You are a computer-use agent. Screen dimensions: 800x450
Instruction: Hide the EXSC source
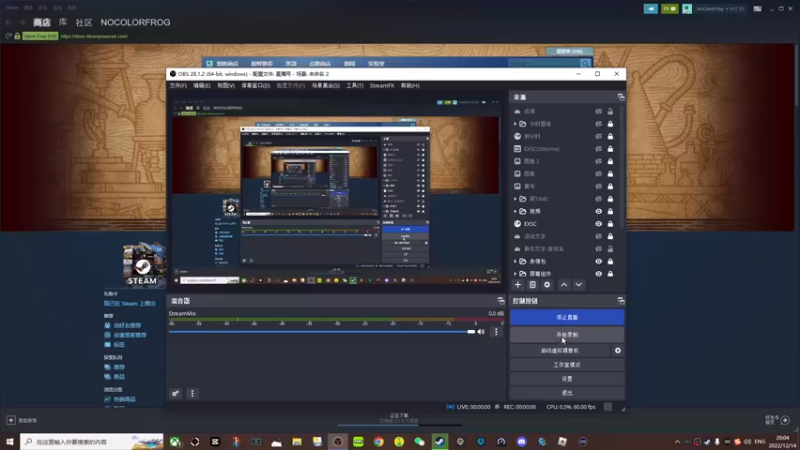(x=598, y=224)
